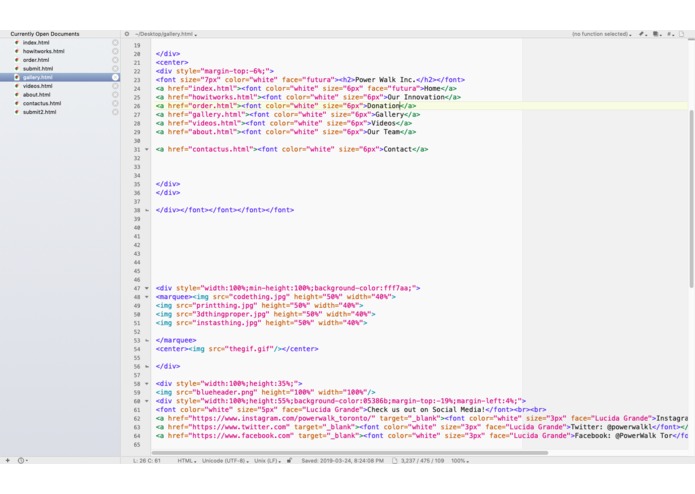Close about.html using its close circle
This screenshot has width=695, height=494.
(115, 94)
